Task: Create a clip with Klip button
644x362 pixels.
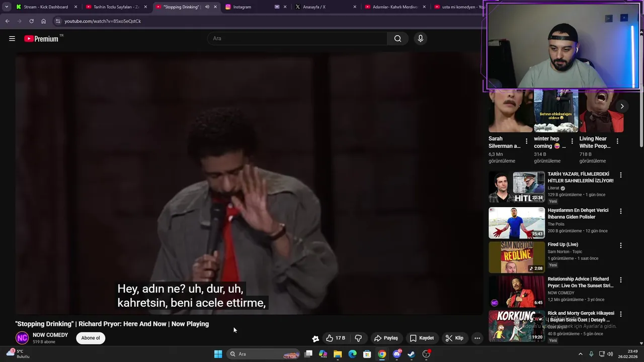Action: pyautogui.click(x=454, y=338)
